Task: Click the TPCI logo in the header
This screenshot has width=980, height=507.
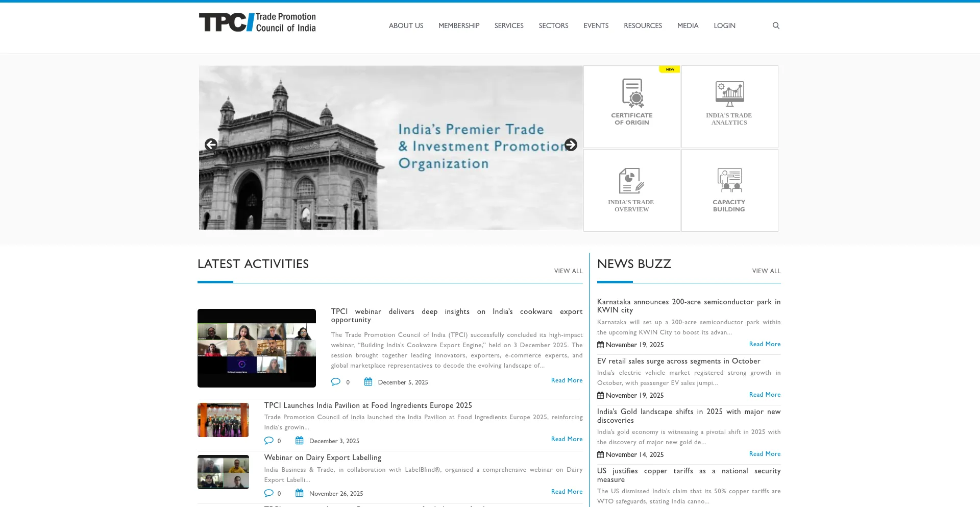Action: click(x=257, y=22)
